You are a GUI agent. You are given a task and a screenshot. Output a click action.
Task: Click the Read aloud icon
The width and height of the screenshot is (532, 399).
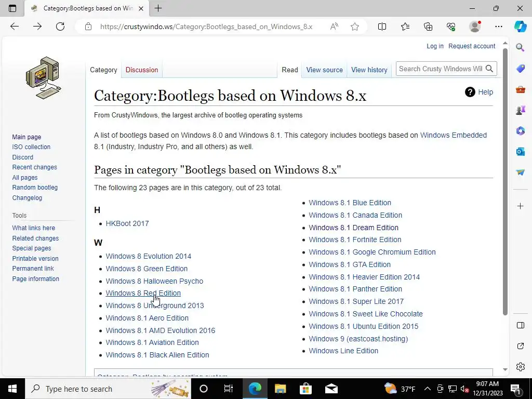(x=334, y=26)
